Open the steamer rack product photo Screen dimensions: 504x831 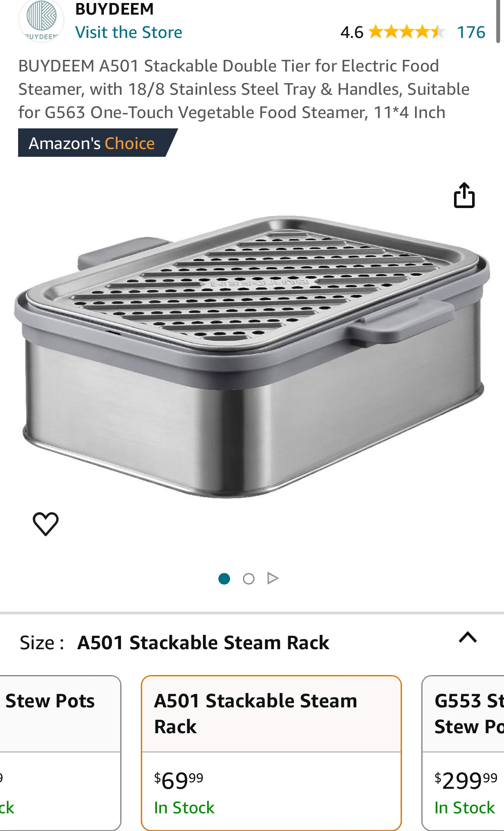[252, 357]
